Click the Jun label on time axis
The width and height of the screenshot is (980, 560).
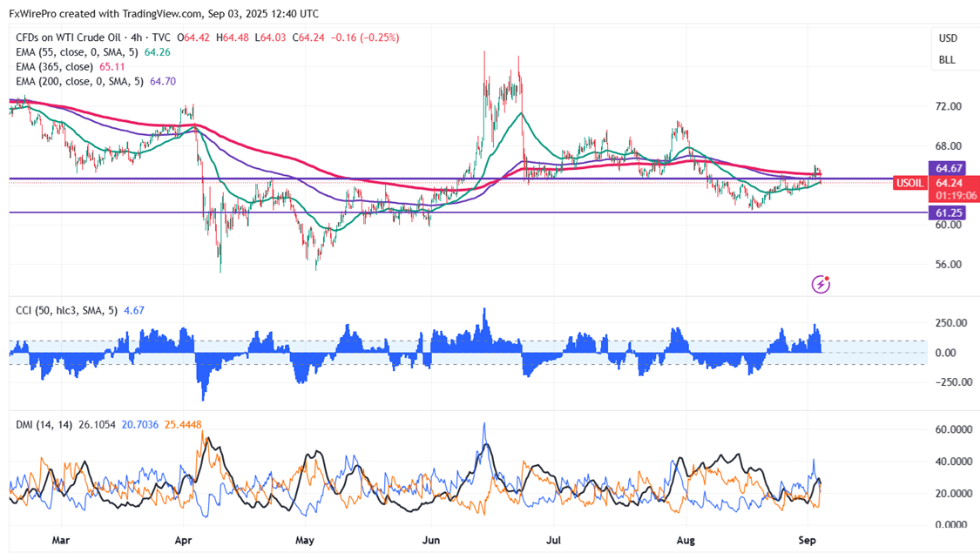(x=430, y=540)
